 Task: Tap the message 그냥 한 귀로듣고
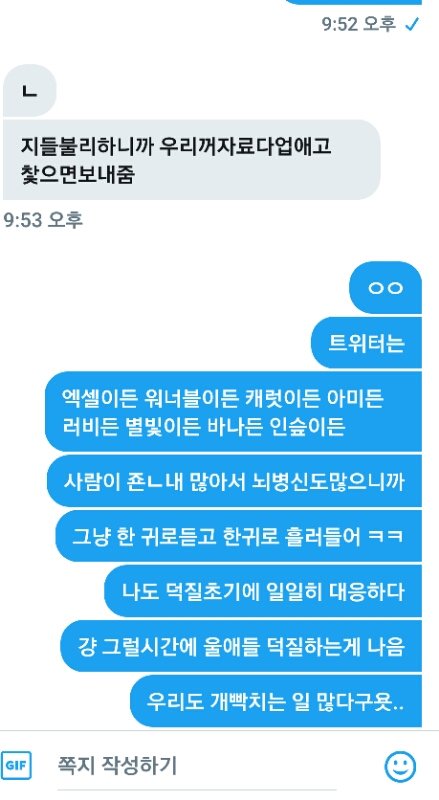(x=238, y=536)
